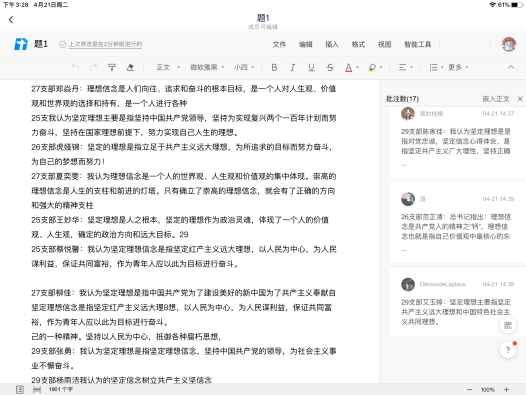Click in the line starting 27支部柳佳

tap(183, 293)
